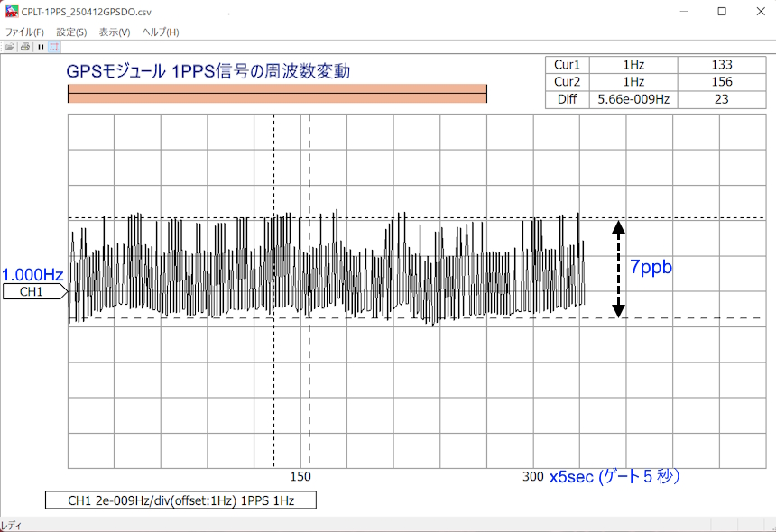776x532 pixels.
Task: Select the CH1 channel marker label
Action: pos(34,292)
